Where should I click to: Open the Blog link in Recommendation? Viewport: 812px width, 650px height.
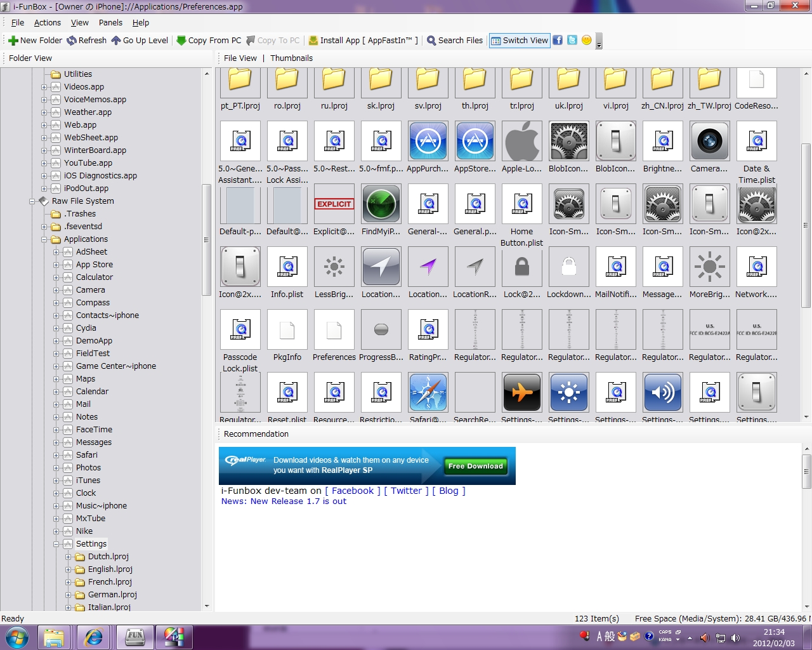click(x=449, y=491)
